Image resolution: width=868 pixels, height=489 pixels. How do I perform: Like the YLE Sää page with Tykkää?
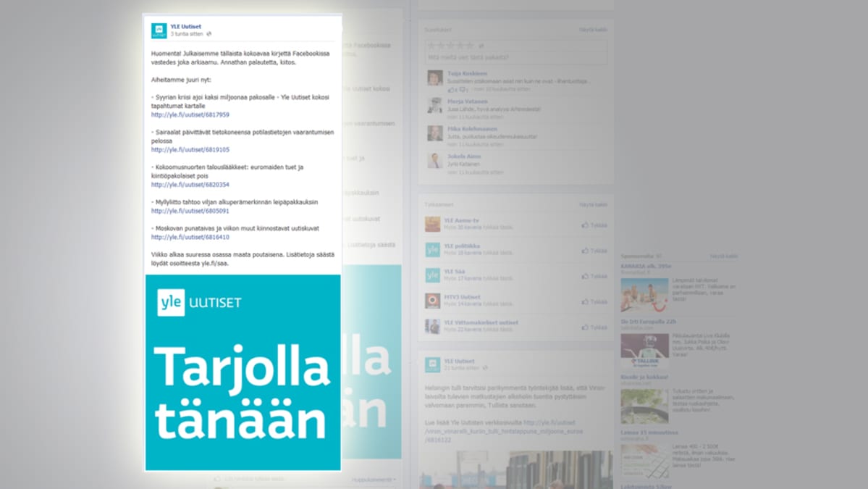pos(594,276)
